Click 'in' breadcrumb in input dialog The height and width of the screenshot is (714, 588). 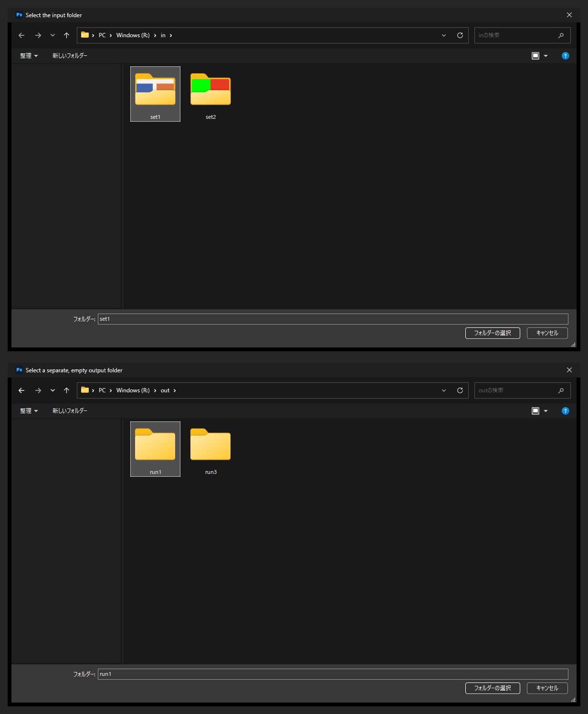pyautogui.click(x=163, y=35)
